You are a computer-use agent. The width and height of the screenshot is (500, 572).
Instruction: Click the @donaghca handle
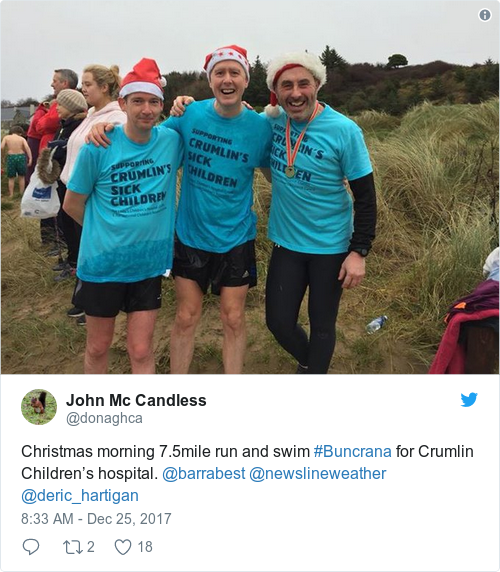click(104, 418)
